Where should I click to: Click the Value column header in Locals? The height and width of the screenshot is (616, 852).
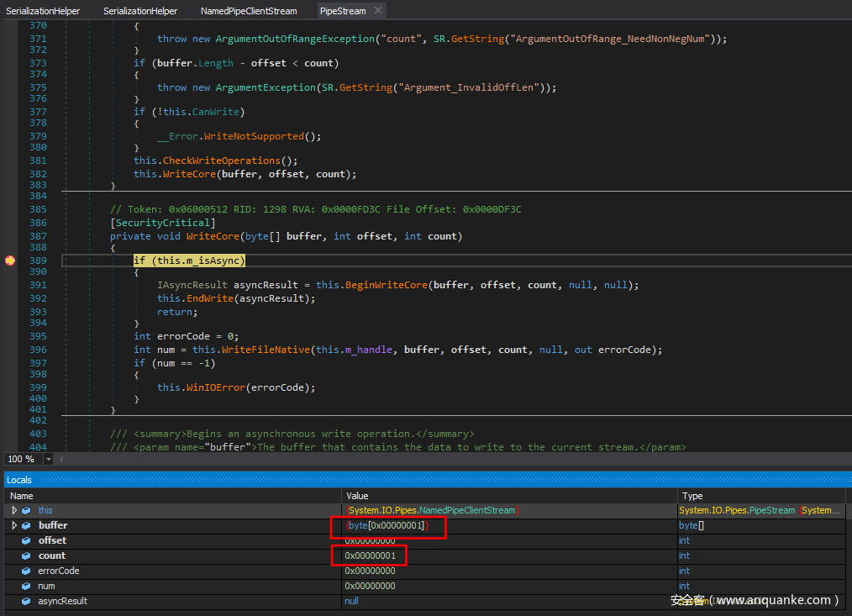(357, 496)
